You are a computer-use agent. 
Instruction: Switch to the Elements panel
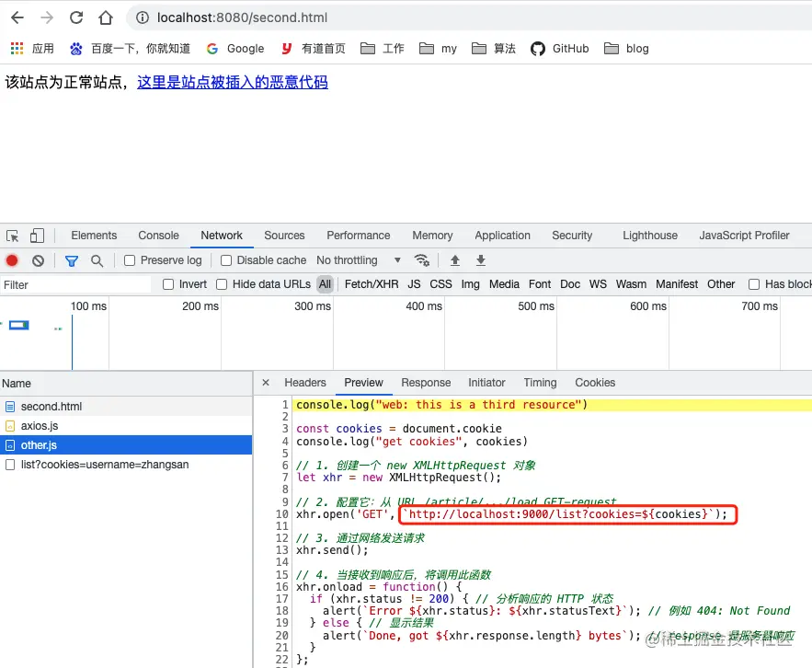(x=94, y=236)
